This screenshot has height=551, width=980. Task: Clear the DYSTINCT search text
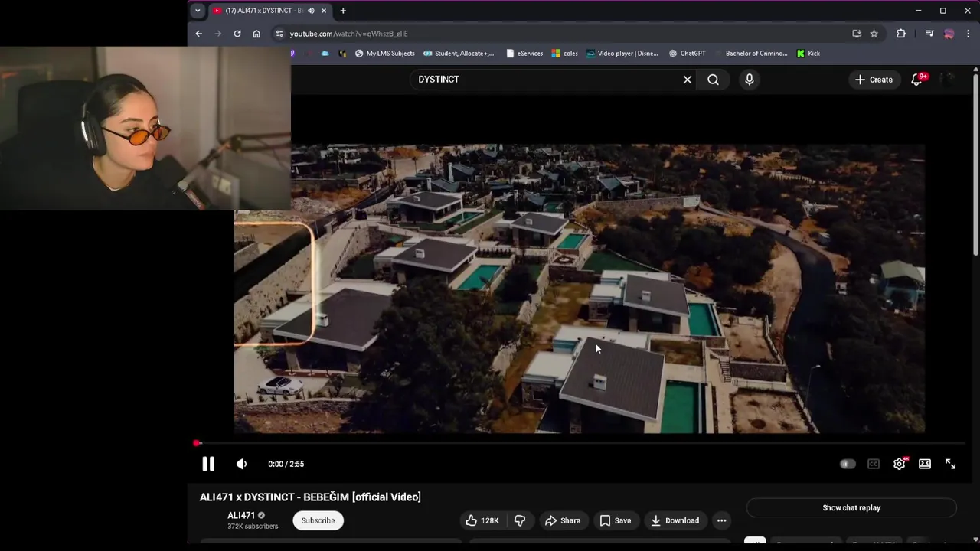(688, 80)
